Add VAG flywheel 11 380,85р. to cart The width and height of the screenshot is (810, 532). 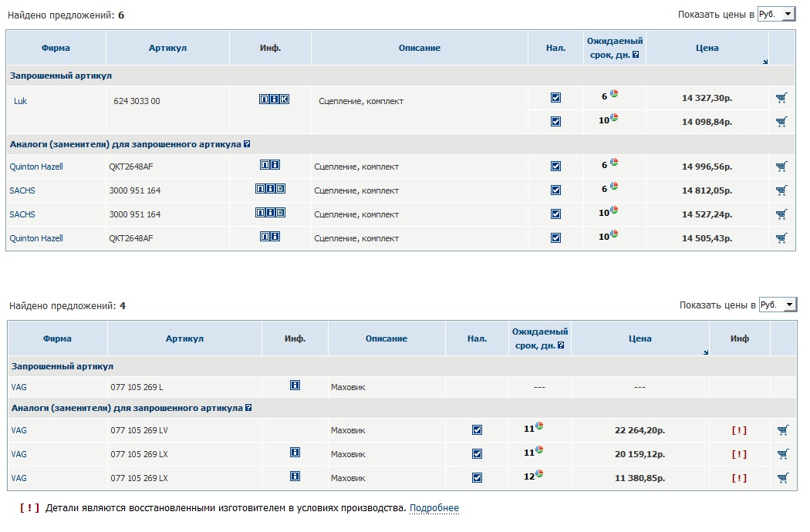pos(783,478)
